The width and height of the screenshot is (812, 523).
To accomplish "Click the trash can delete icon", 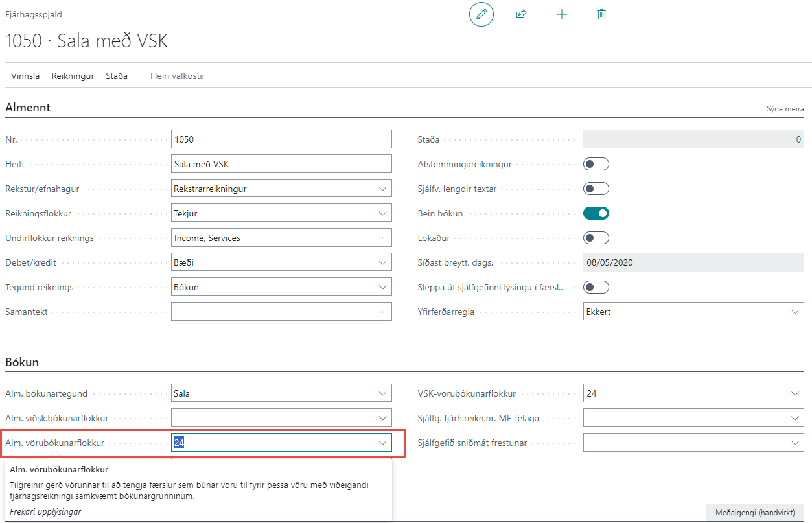I will point(601,14).
